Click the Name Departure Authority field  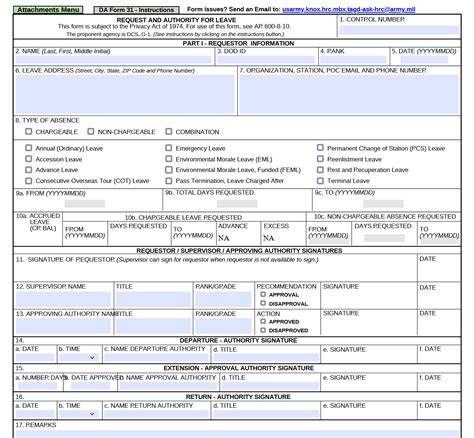point(156,358)
